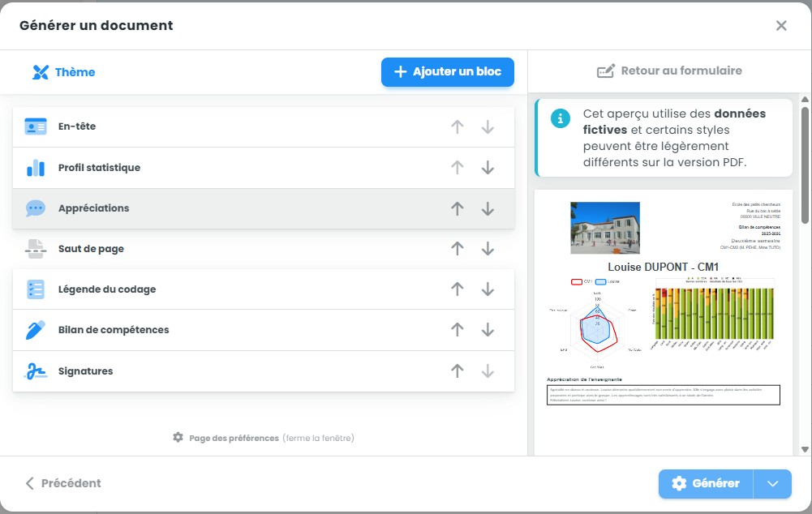Open the Thème settings
Image resolution: width=812 pixels, height=514 pixels.
click(64, 72)
